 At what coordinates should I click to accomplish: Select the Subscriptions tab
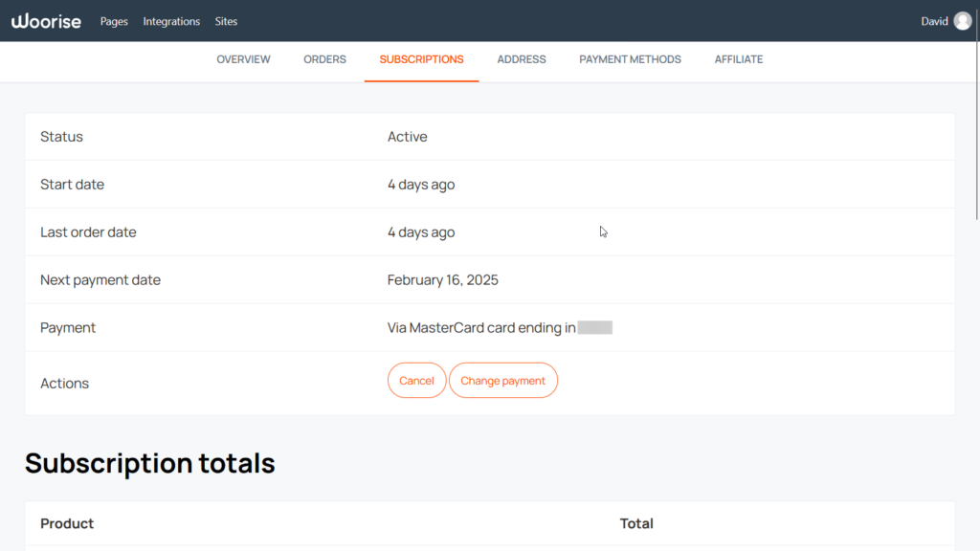click(421, 59)
